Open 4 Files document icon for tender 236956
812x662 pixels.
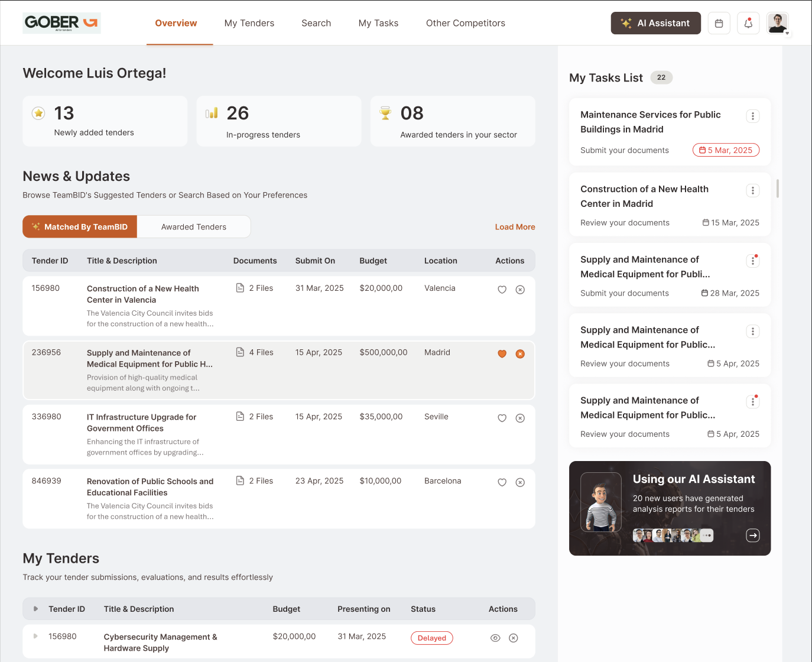click(x=240, y=352)
